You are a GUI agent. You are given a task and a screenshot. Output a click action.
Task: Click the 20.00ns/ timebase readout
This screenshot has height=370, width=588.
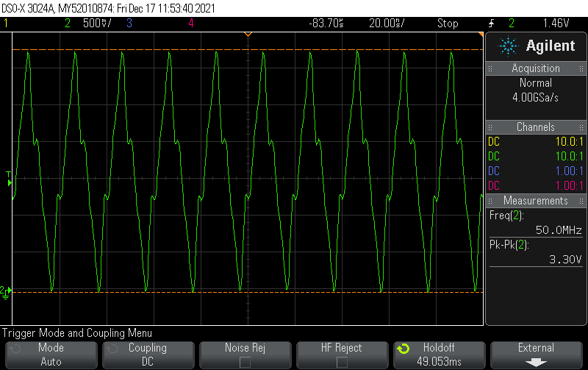coord(387,24)
